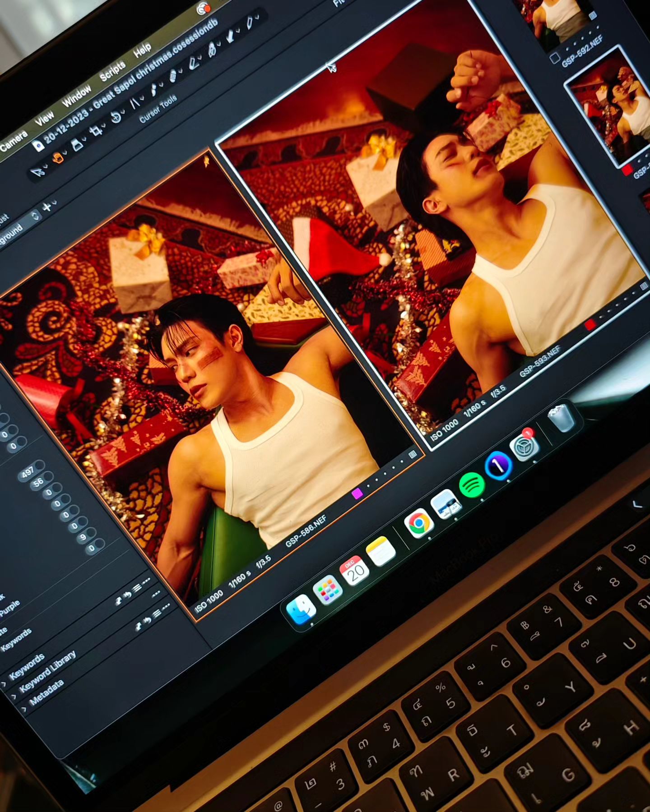Open the Help menu
650x812 pixels.
coord(142,50)
